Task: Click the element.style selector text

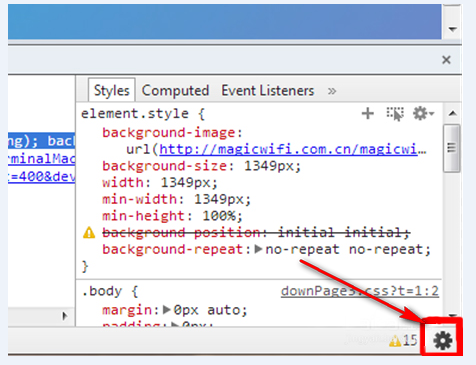Action: [x=135, y=114]
